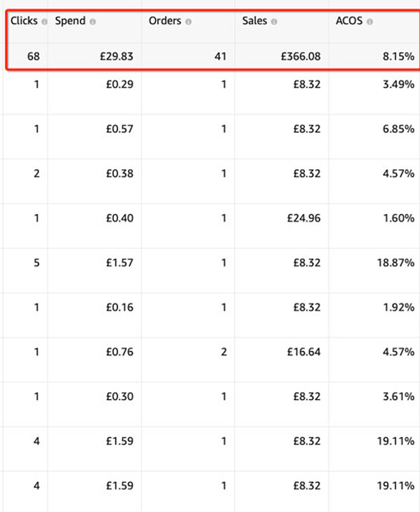Click the info icon next to ACOS
The image size is (420, 512).
tap(369, 22)
